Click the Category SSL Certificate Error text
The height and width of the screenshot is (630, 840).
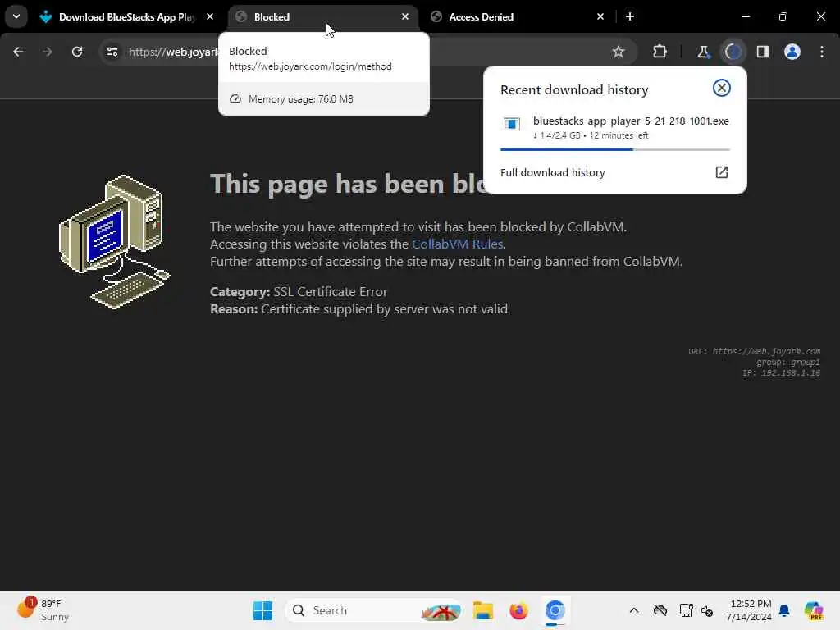pyautogui.click(x=299, y=291)
